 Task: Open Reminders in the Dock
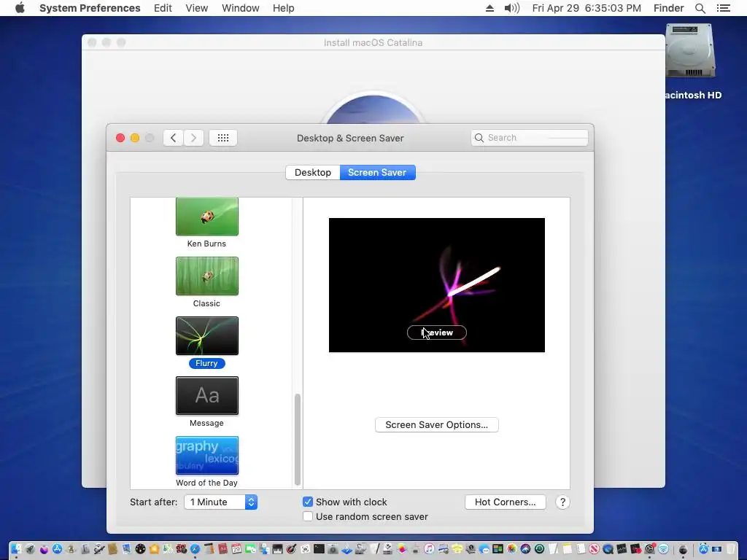point(581,549)
